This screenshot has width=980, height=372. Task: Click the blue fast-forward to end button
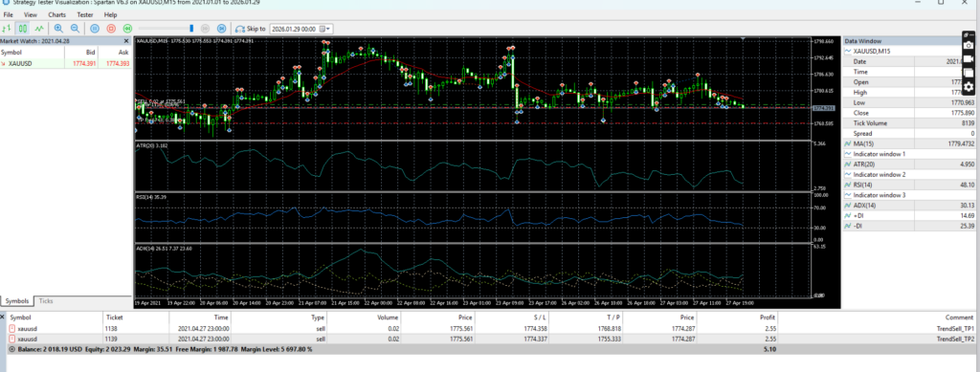click(x=221, y=28)
